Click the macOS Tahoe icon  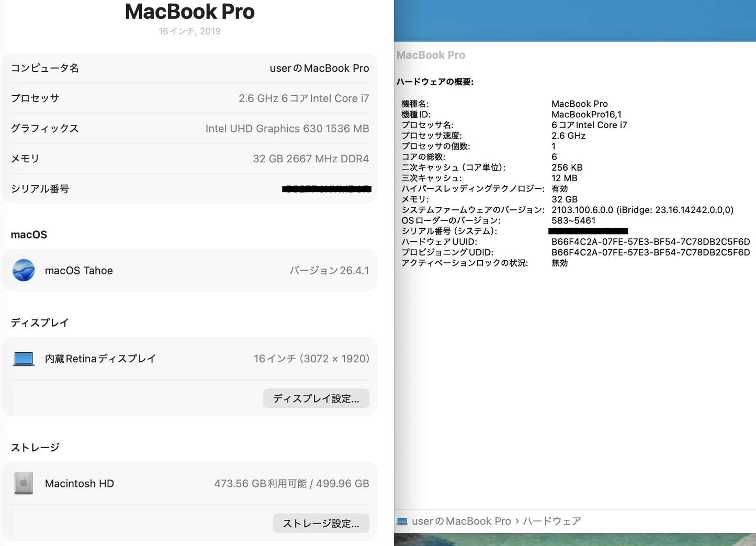pyautogui.click(x=24, y=270)
